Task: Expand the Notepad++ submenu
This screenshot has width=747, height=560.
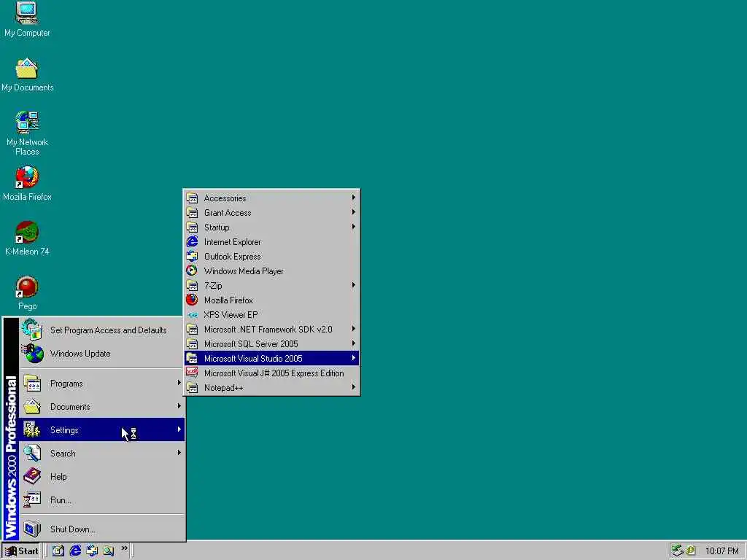Action: pyautogui.click(x=271, y=388)
